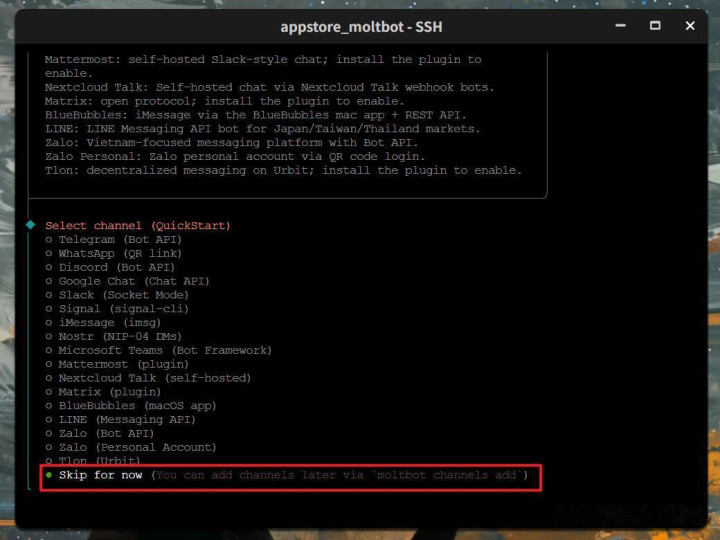The width and height of the screenshot is (720, 540).
Task: Close the appstore_moltbot SSH window
Action: click(690, 26)
